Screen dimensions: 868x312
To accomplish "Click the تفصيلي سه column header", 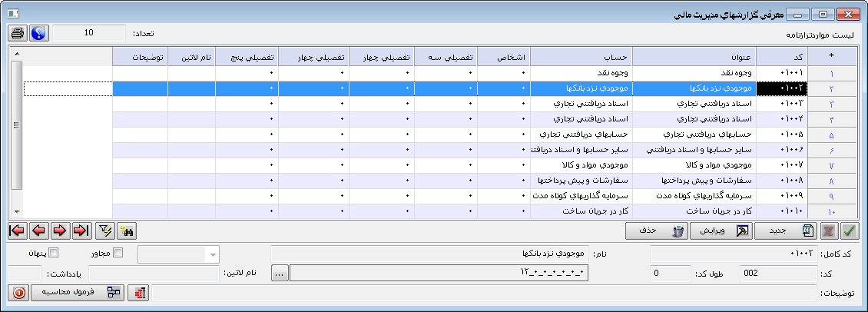I will [446, 56].
